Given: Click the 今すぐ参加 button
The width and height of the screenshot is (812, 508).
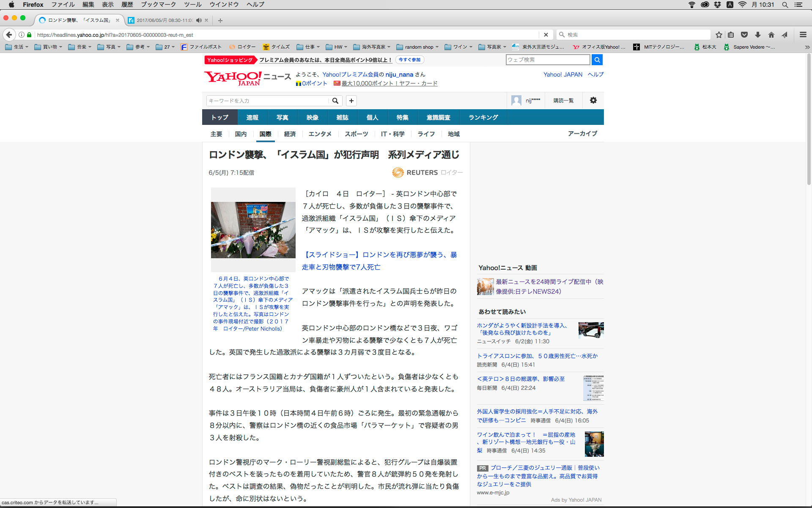Looking at the screenshot, I should pyautogui.click(x=409, y=60).
